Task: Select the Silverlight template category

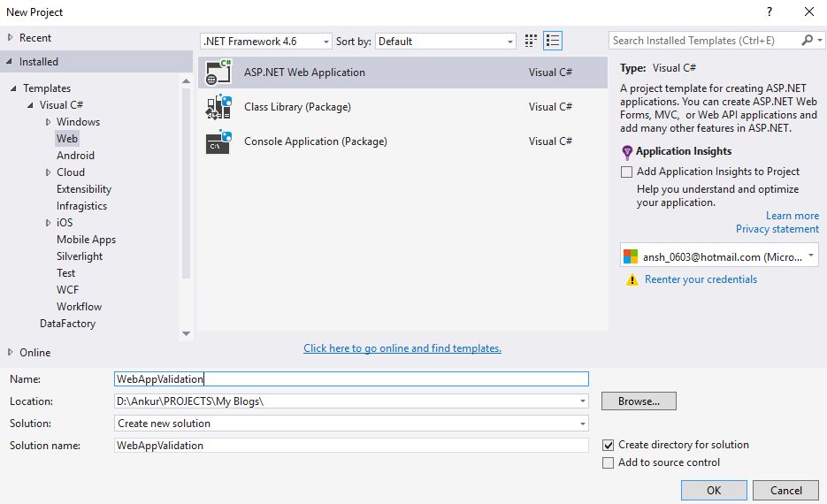Action: pos(80,256)
